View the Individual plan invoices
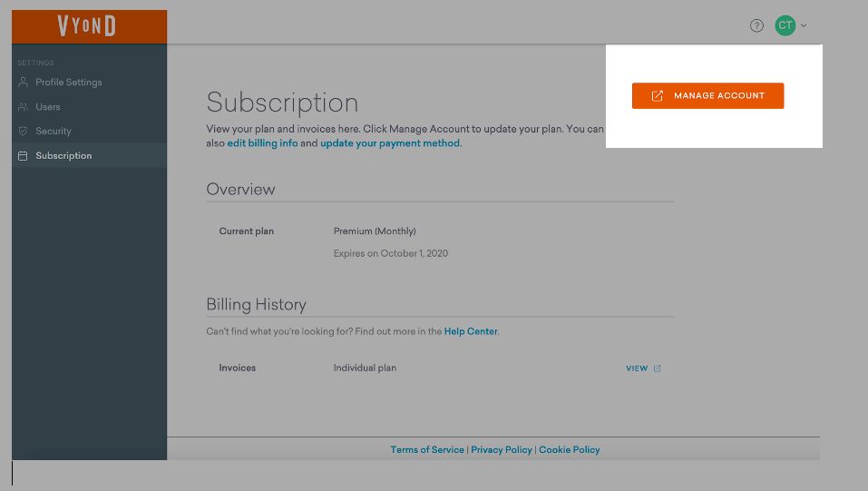 coord(643,368)
